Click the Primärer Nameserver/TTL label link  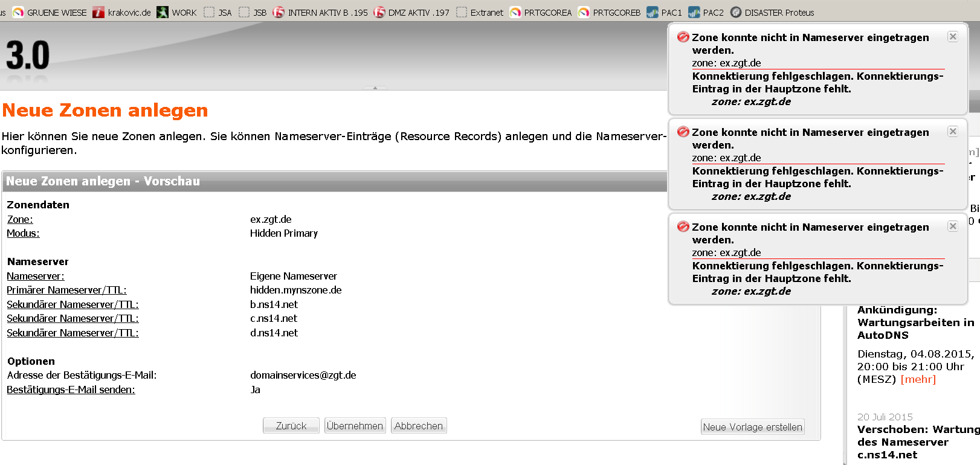tap(66, 290)
